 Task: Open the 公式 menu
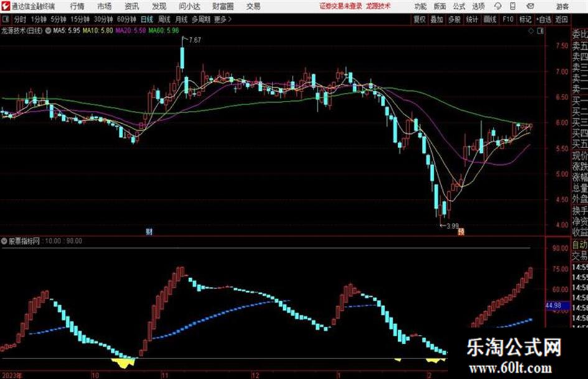click(459, 6)
